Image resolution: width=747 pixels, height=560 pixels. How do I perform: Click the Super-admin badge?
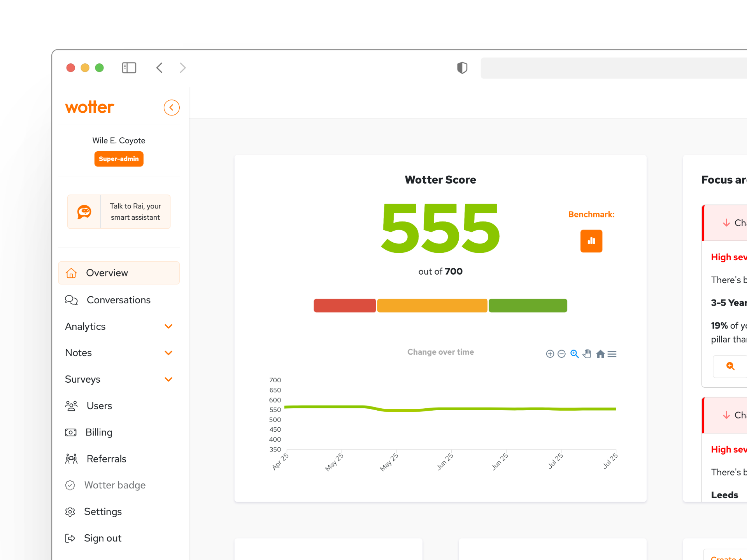coord(119,159)
